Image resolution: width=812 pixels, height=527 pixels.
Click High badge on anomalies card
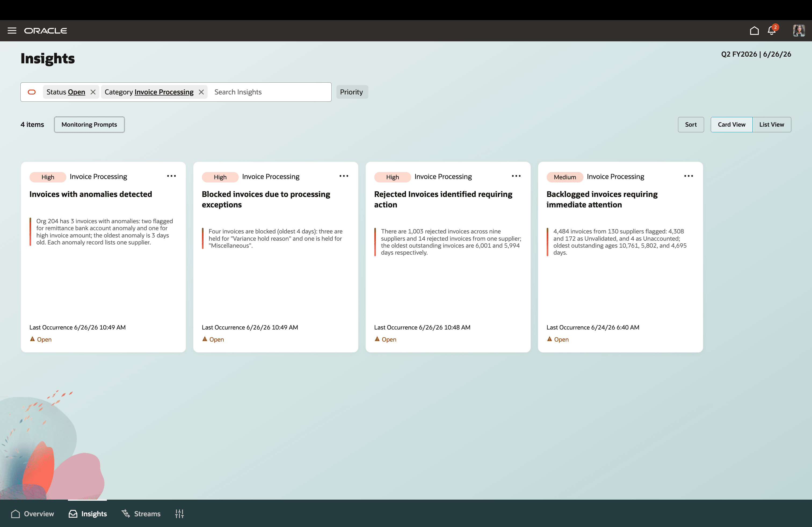(x=48, y=177)
